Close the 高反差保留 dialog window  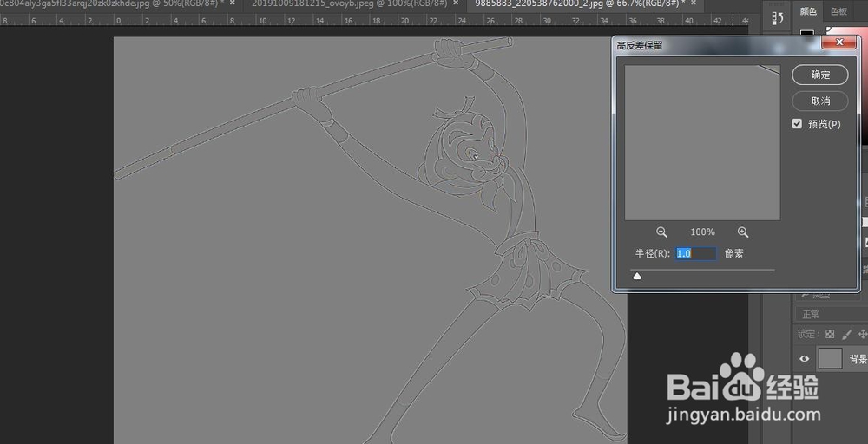point(839,42)
